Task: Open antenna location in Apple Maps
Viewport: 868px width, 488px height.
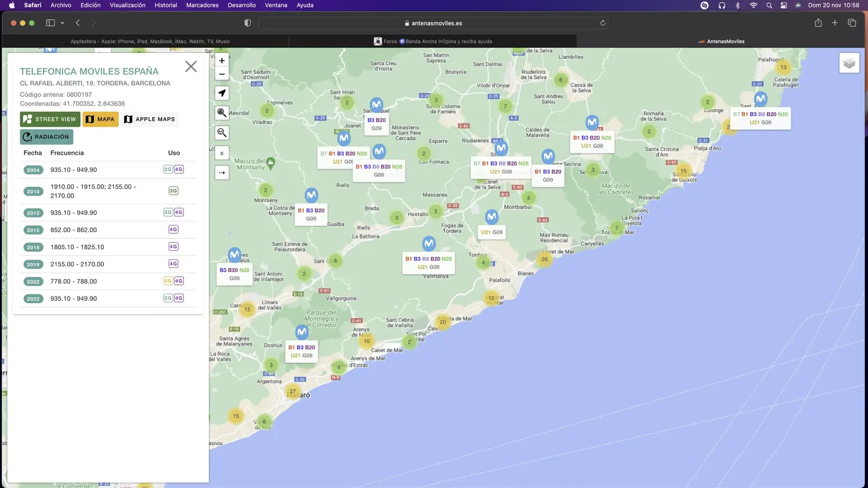Action: [150, 119]
